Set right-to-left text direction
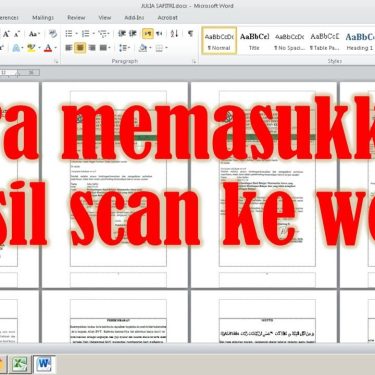The height and width of the screenshot is (375, 375). click(x=159, y=34)
